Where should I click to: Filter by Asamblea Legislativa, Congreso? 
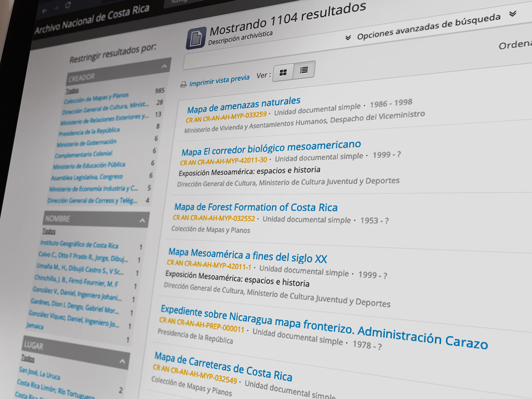tap(87, 177)
